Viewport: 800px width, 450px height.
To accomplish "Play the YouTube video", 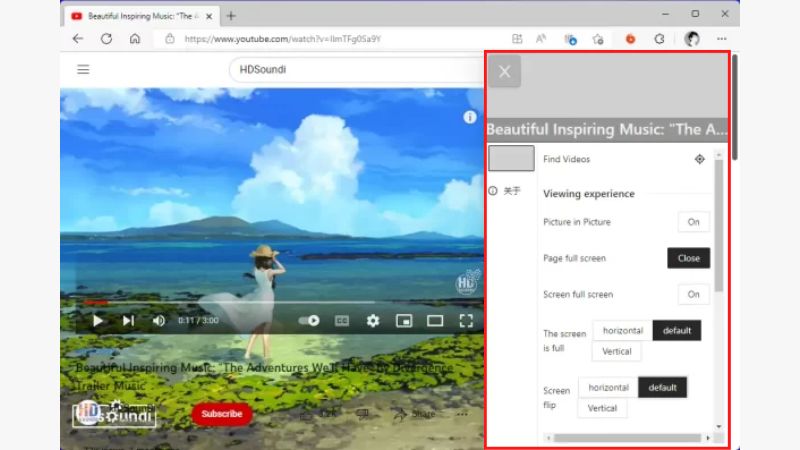I will tap(97, 321).
